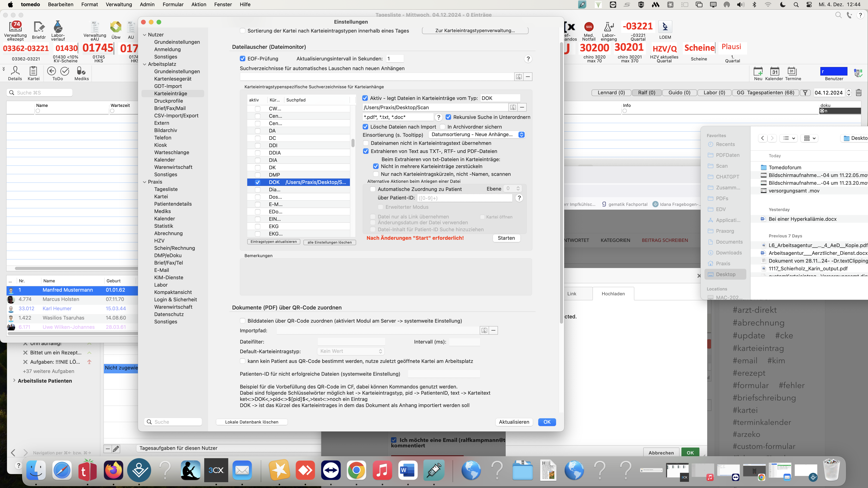This screenshot has width=868, height=488.
Task: Open the Formular menu
Action: pyautogui.click(x=173, y=4)
